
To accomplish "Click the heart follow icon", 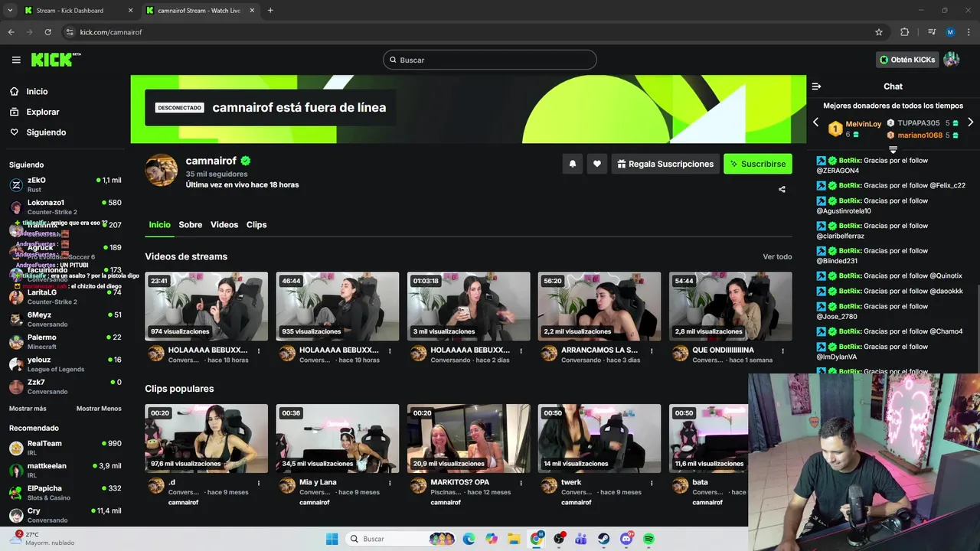I will [597, 164].
